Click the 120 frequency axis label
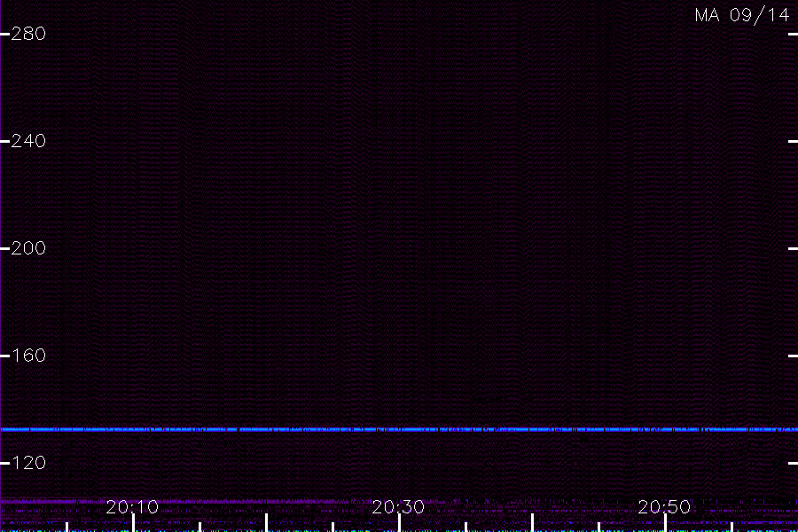The width and height of the screenshot is (798, 532). click(x=28, y=463)
